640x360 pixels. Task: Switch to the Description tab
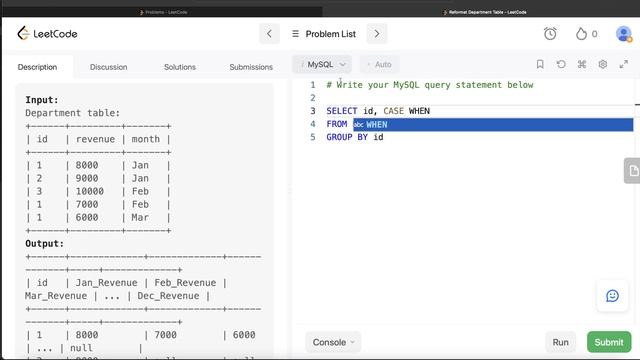click(38, 67)
